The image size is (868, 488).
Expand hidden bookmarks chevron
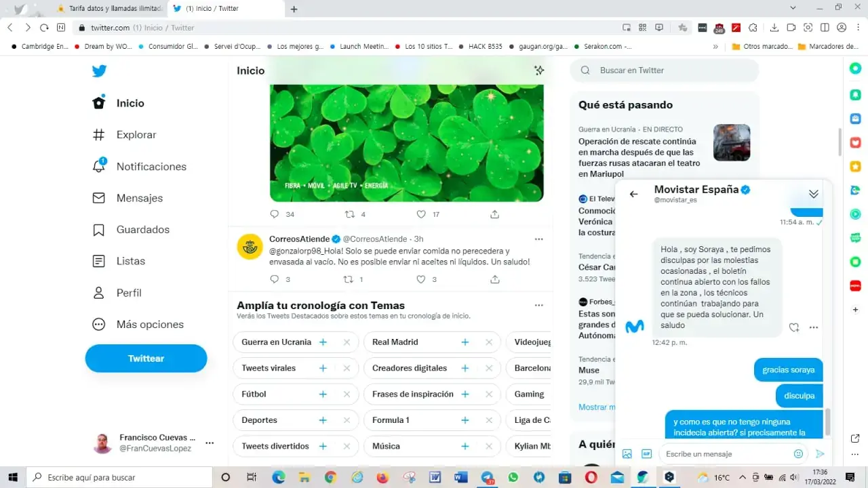point(715,47)
